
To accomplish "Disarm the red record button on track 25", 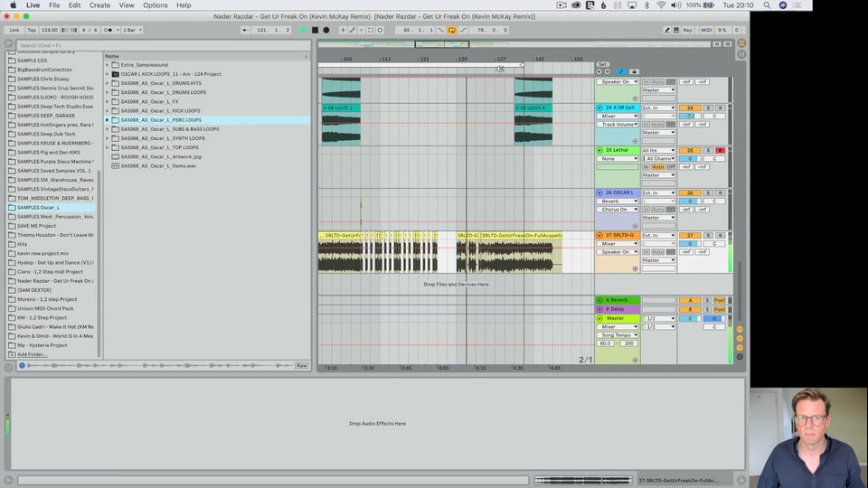I will click(720, 150).
